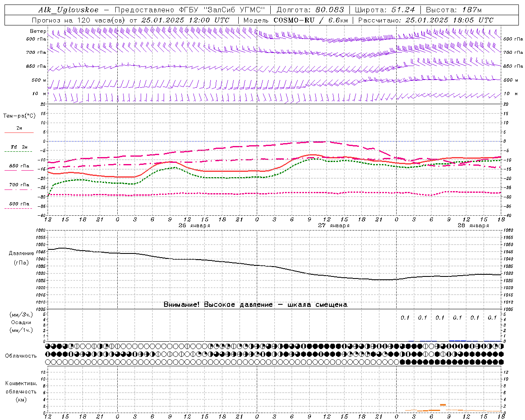The image size is (525, 420).
Task: Select the 'Прогноз на 120 часа(ов)' text
Action: pyautogui.click(x=79, y=20)
